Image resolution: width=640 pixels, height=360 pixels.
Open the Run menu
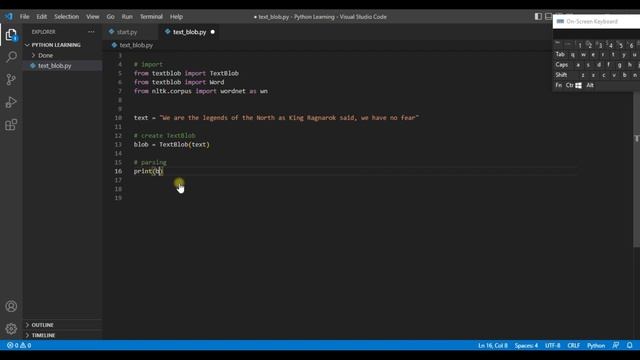tap(127, 17)
